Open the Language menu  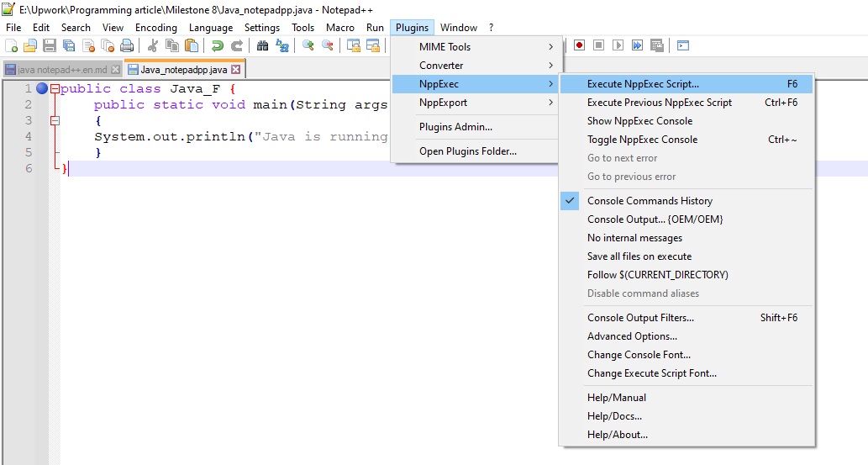click(x=211, y=28)
